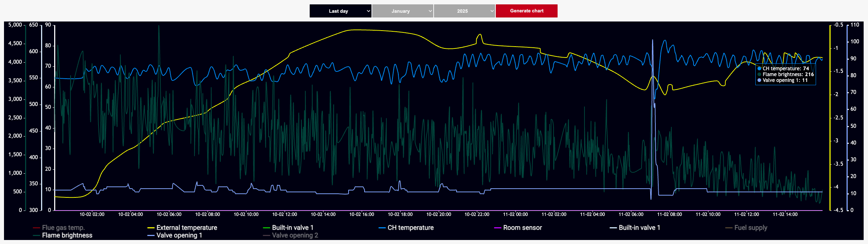Click the red Generate chart button
Image resolution: width=868 pixels, height=244 pixels.
click(x=526, y=11)
